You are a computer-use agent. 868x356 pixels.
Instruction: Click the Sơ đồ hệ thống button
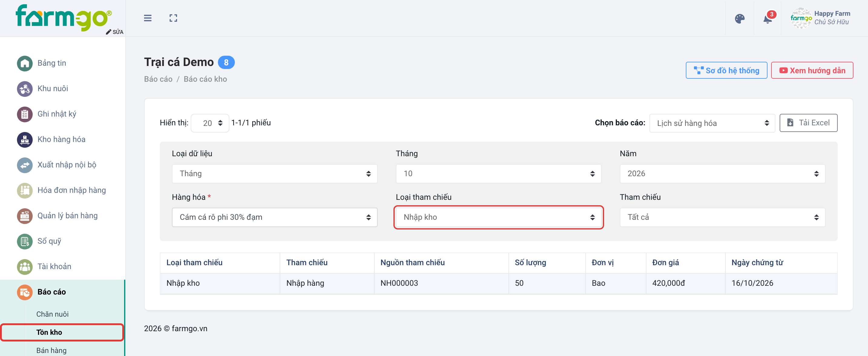[x=726, y=71]
